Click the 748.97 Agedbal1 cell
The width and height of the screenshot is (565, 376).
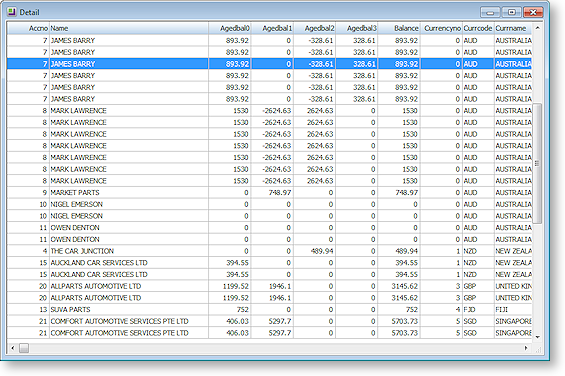272,193
